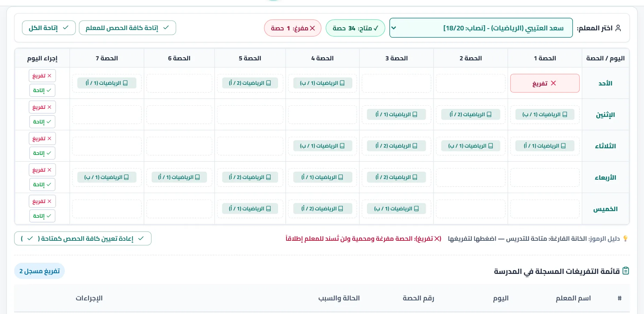Toggle empty Sunday period 6 slot
This screenshot has height=314, width=644.
click(179, 83)
